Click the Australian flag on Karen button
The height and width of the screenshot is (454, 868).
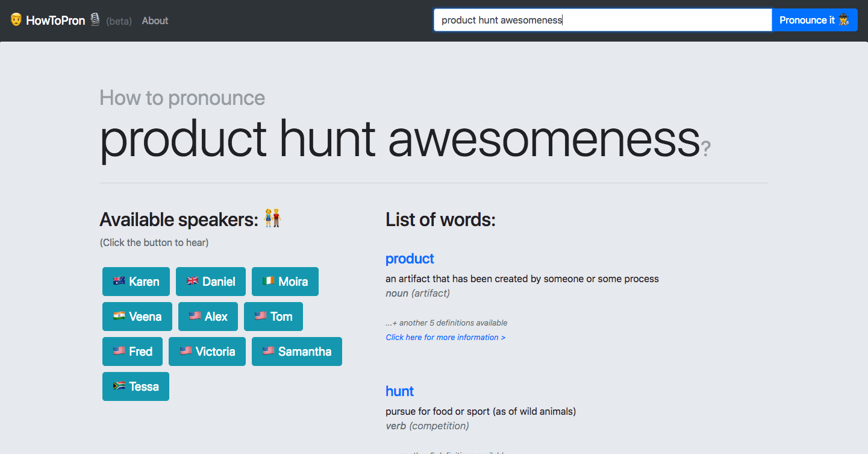click(x=119, y=281)
